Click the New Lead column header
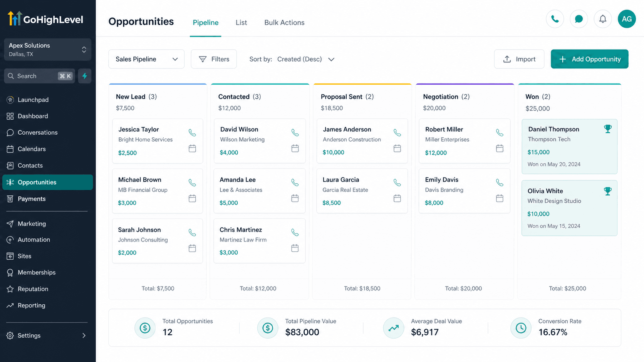 pyautogui.click(x=136, y=97)
